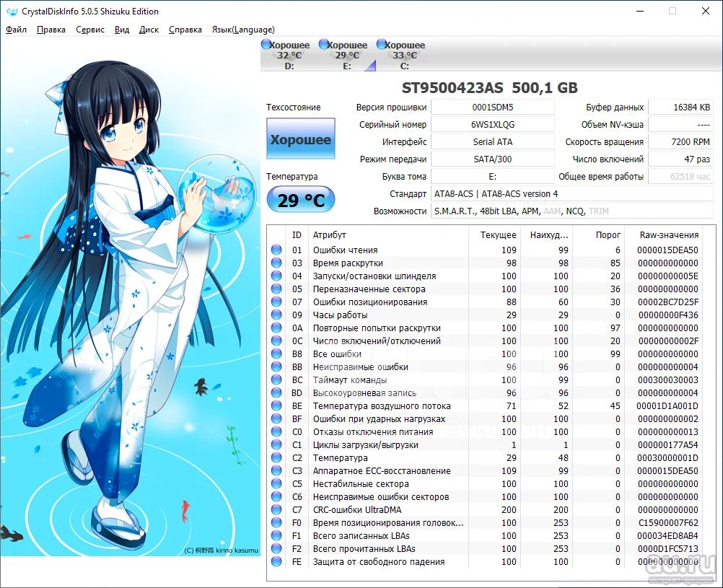Open the Диск menu
Viewport: 723px width, 588px height.
tap(149, 30)
